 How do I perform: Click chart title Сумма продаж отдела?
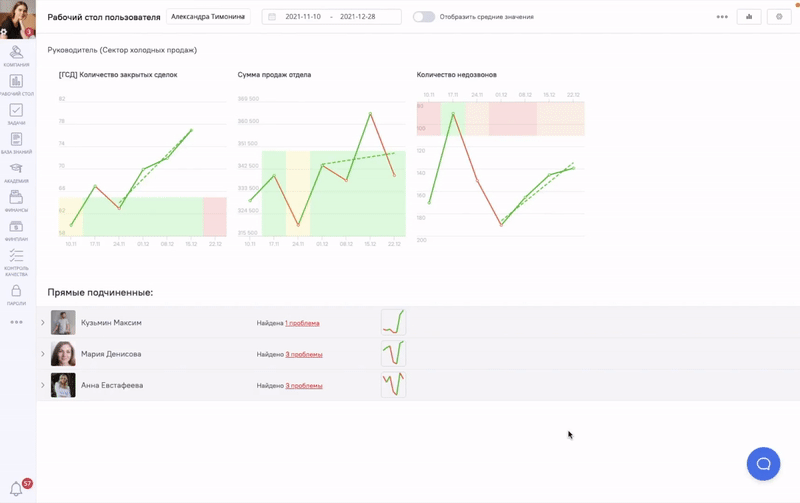tap(274, 74)
